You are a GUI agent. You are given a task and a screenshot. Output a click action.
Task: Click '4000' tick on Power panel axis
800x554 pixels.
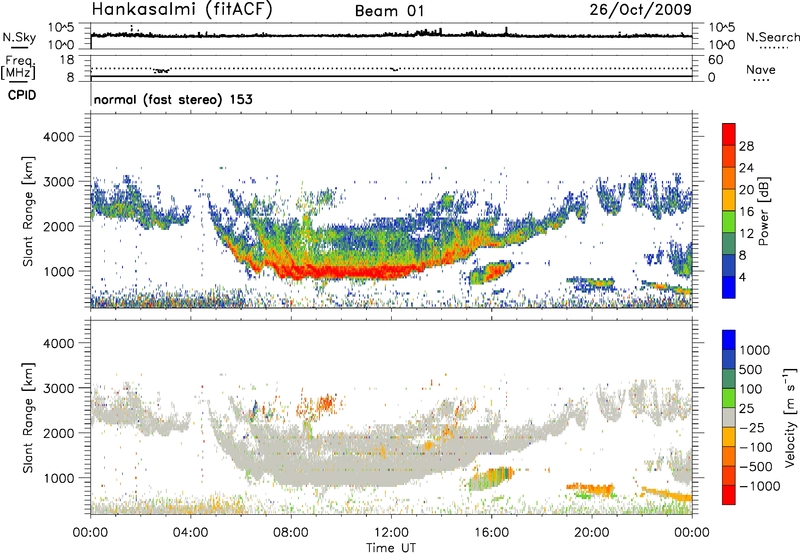click(58, 137)
